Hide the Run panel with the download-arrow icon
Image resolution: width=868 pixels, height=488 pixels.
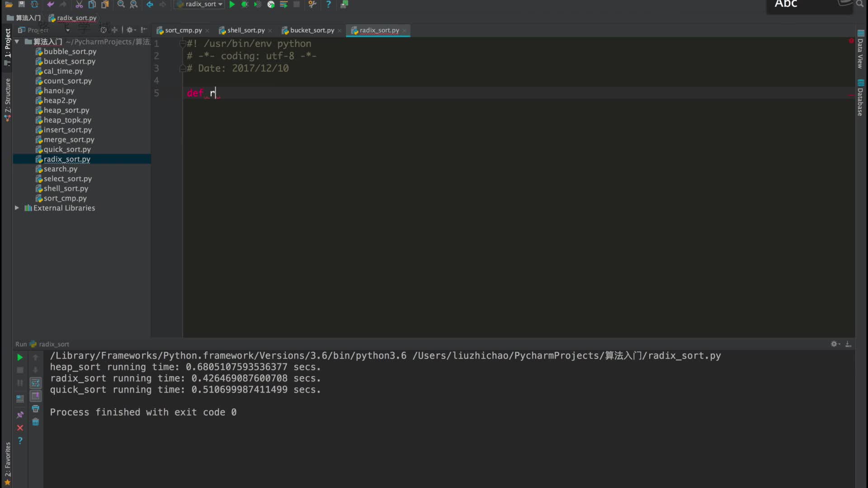(x=849, y=344)
